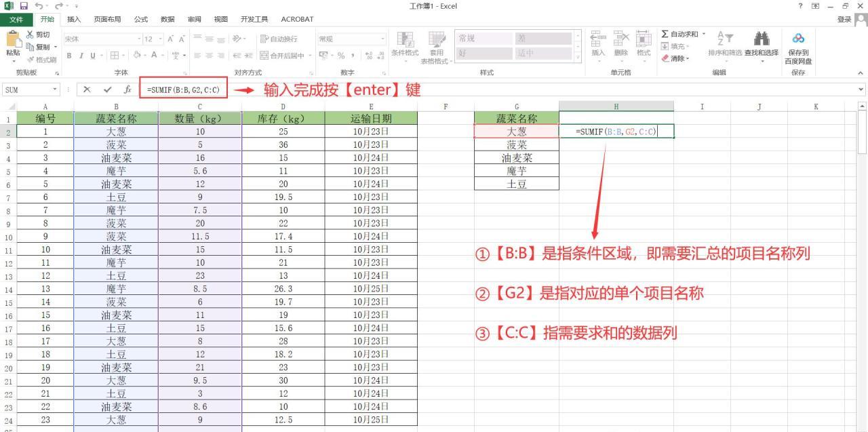Apply the 适中 (Neutral) cell style

[542, 53]
